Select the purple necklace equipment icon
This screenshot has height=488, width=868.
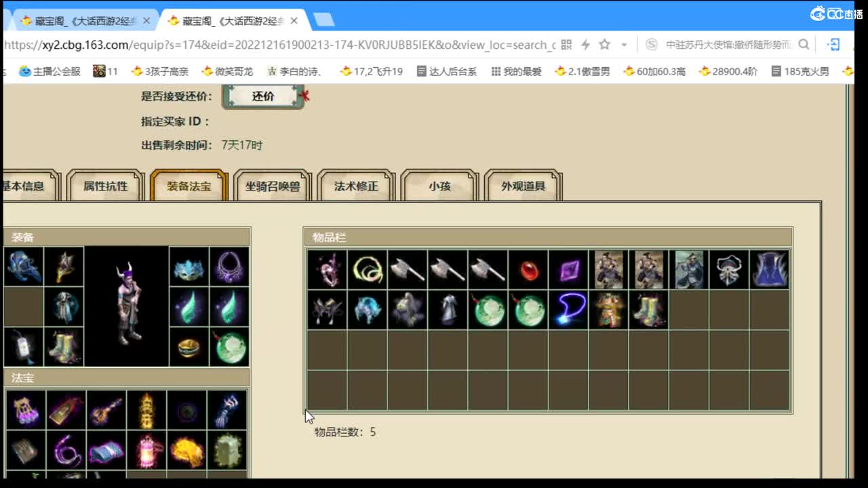229,266
